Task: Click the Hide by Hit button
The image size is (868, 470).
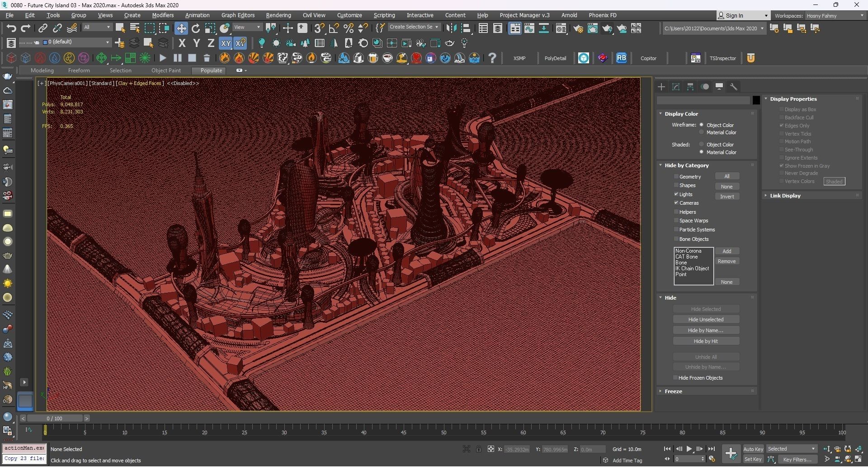Action: pos(706,341)
